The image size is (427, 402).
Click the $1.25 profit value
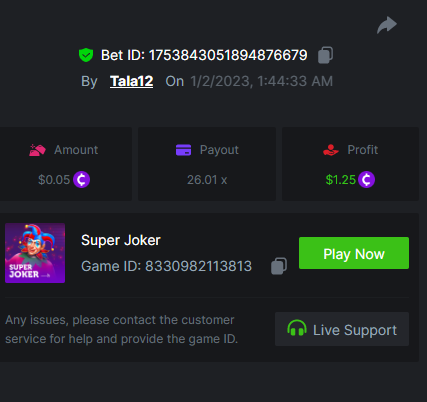tap(341, 180)
